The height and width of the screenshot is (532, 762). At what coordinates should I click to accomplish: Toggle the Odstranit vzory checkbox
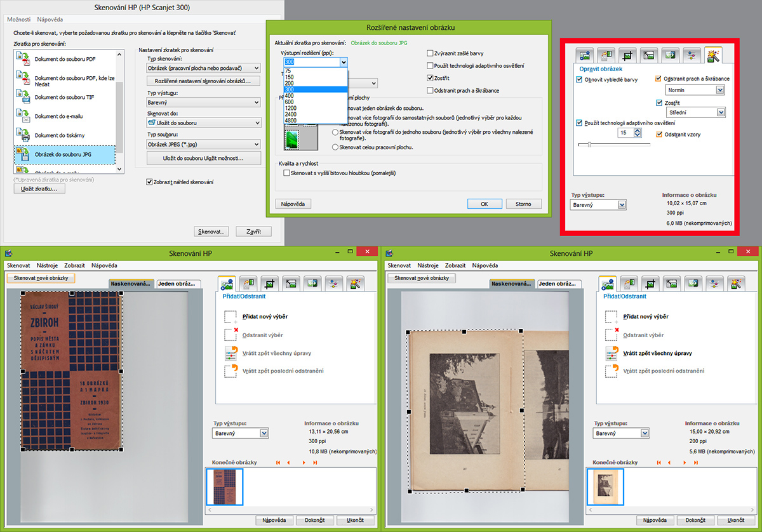pos(659,135)
